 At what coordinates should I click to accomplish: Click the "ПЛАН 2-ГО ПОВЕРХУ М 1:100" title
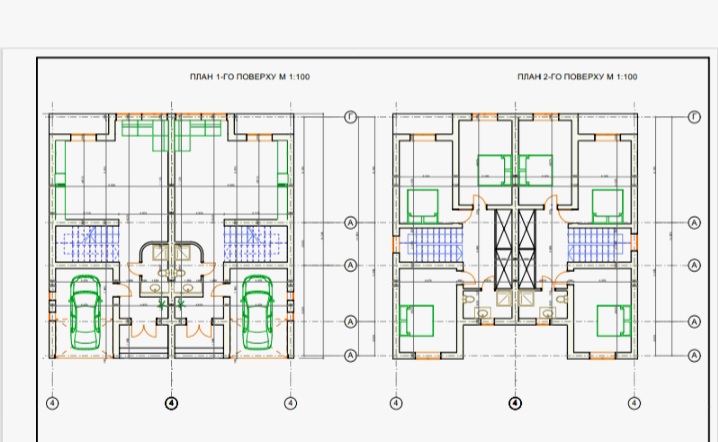577,77
